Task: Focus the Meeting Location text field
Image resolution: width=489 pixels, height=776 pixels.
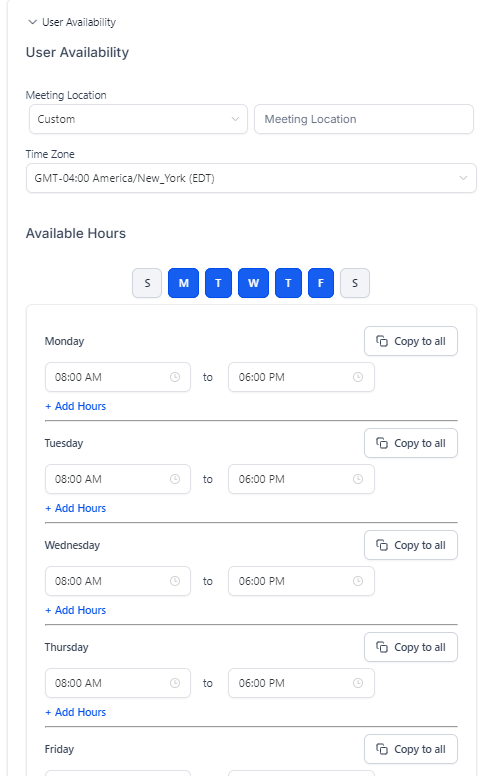Action: tap(364, 119)
